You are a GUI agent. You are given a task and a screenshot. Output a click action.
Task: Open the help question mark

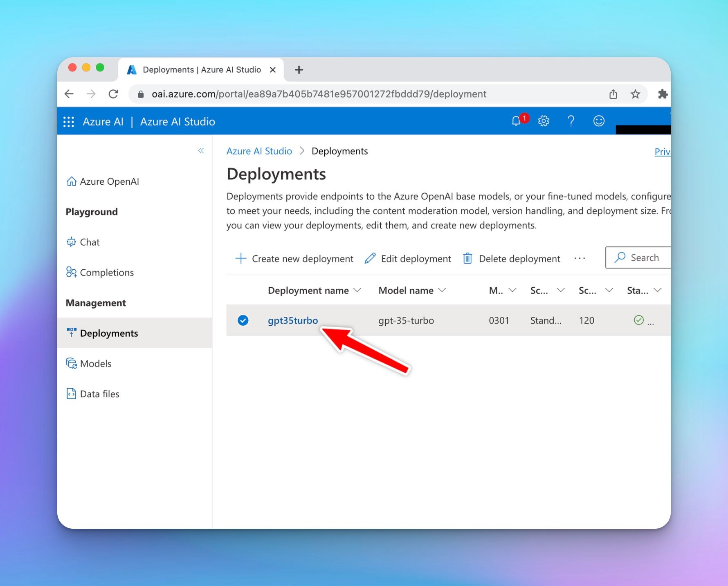coord(571,121)
